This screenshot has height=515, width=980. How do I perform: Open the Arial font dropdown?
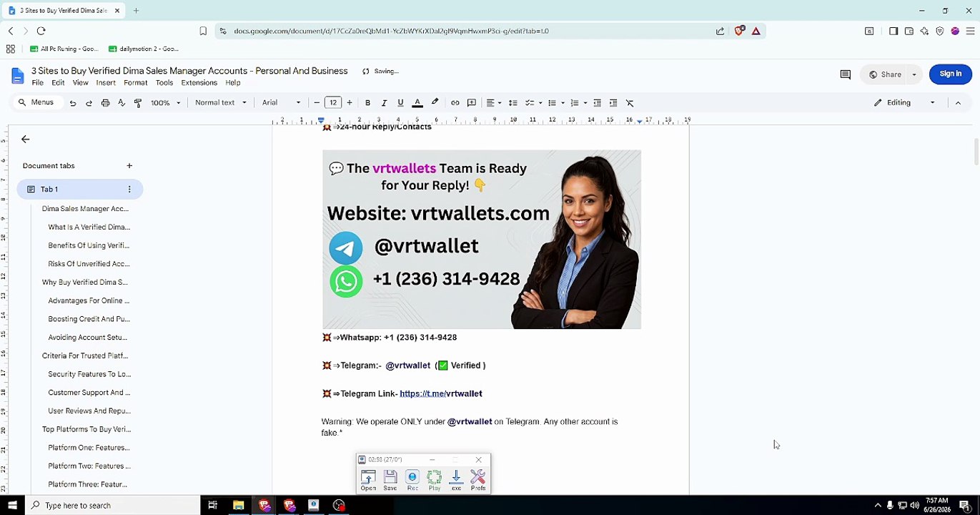coord(281,103)
